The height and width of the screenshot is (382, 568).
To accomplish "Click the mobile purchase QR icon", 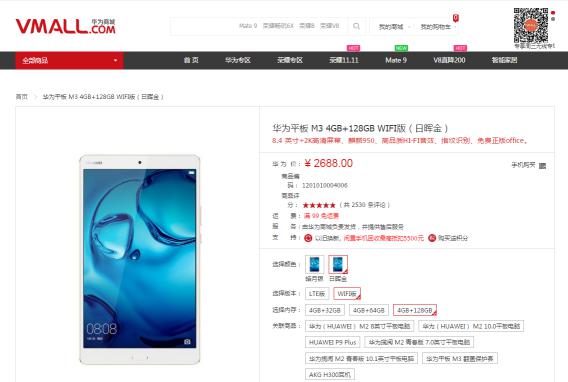I will point(542,165).
